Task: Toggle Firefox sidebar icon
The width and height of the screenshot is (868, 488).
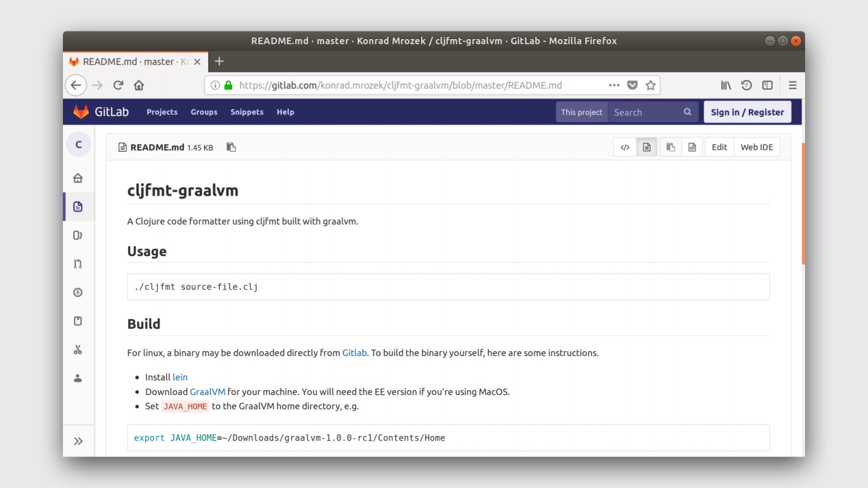Action: pyautogui.click(x=767, y=85)
